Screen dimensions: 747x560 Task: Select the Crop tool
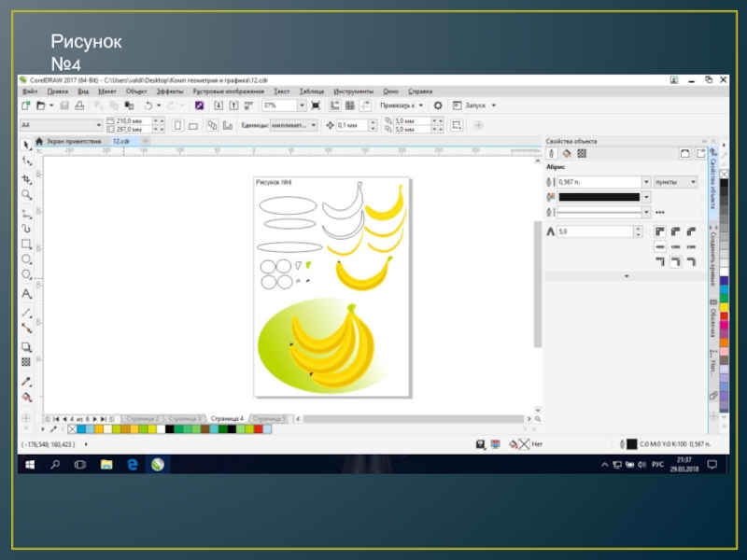coord(26,178)
